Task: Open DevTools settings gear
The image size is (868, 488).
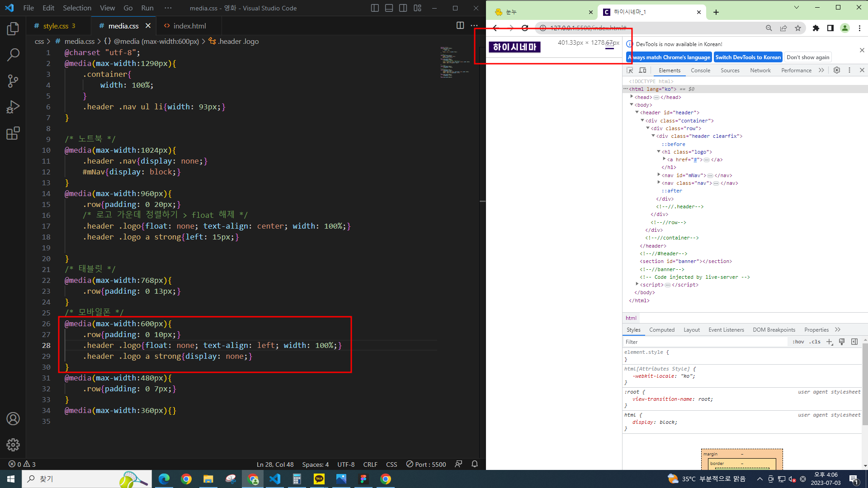Action: [x=837, y=70]
